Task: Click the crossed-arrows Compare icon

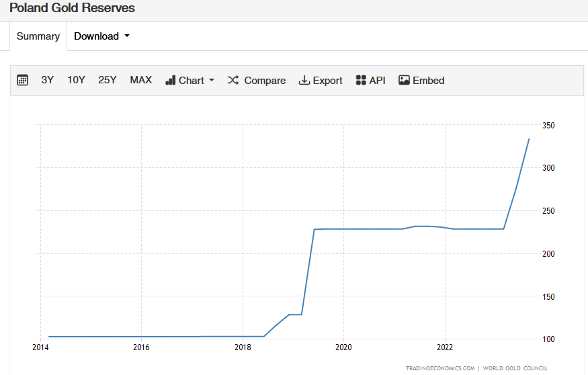Action: (x=233, y=80)
